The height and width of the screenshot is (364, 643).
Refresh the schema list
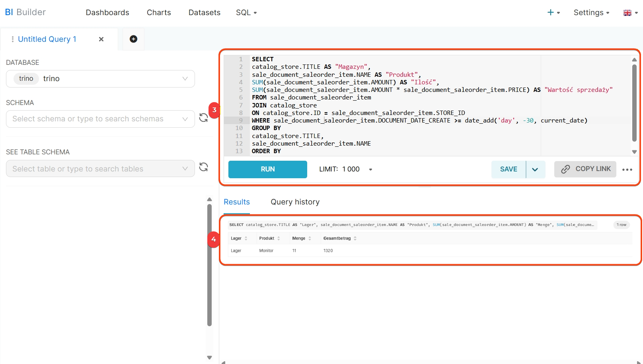(x=203, y=118)
